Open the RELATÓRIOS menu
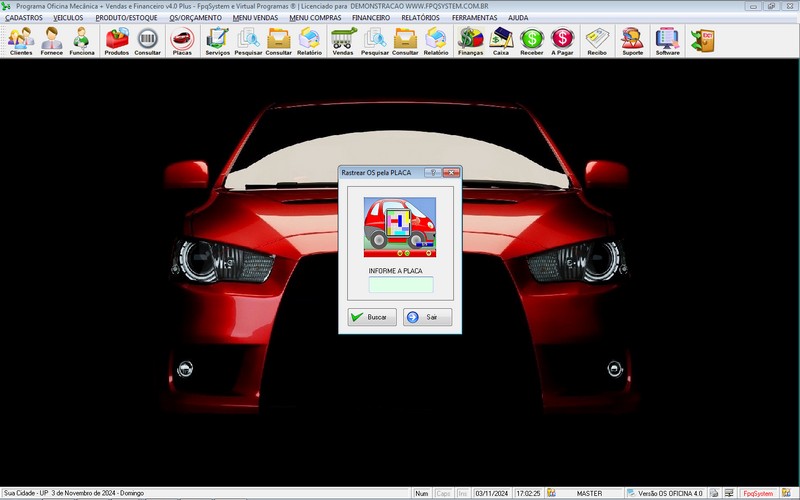800x500 pixels. pos(420,18)
